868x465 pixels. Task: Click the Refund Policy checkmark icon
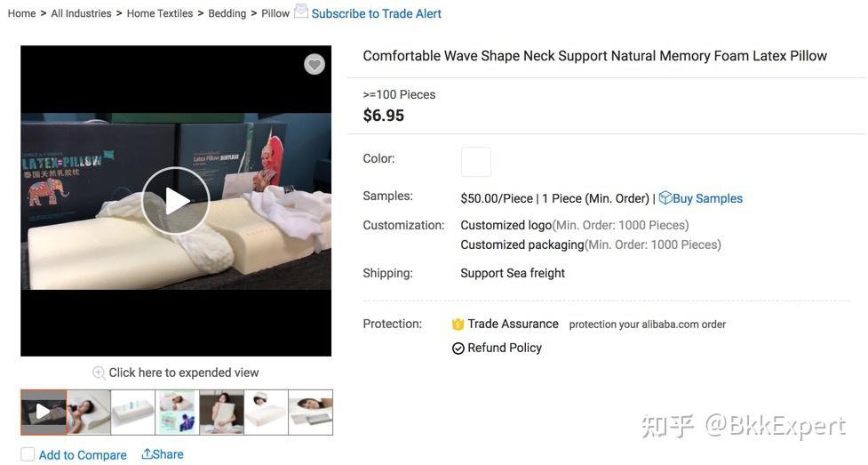click(x=458, y=348)
